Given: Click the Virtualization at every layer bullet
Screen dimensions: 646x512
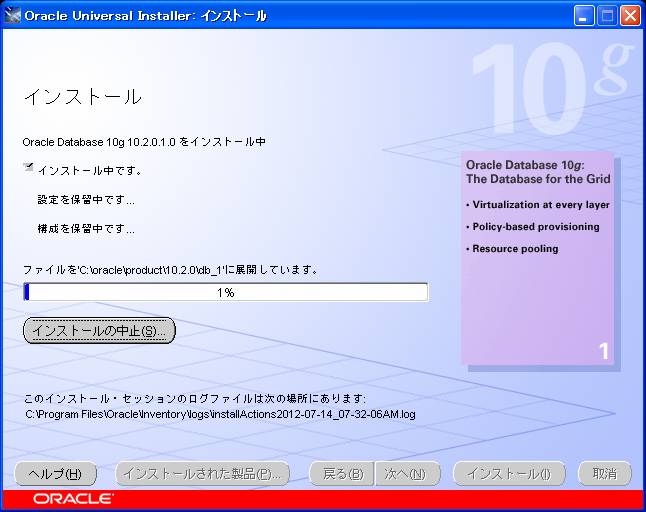Looking at the screenshot, I should click(538, 205).
